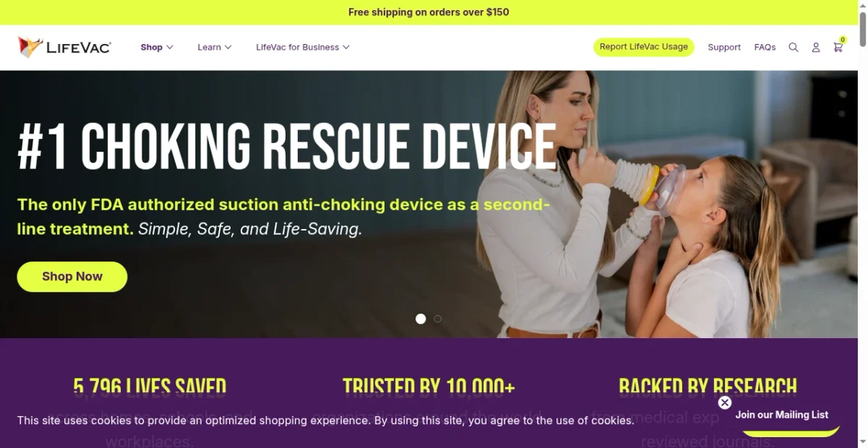This screenshot has width=868, height=448.
Task: Open the Support page
Action: [724, 47]
